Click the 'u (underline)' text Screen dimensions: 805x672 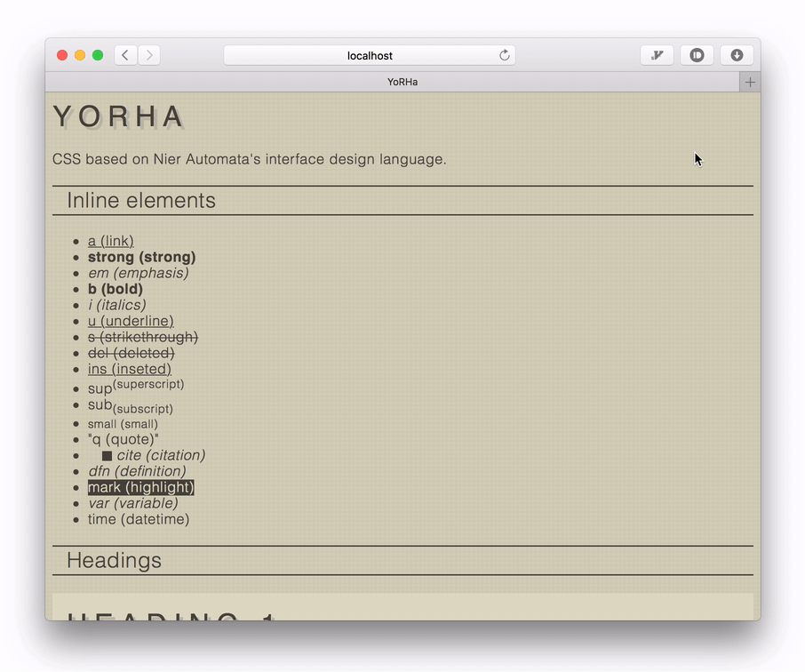pos(131,321)
